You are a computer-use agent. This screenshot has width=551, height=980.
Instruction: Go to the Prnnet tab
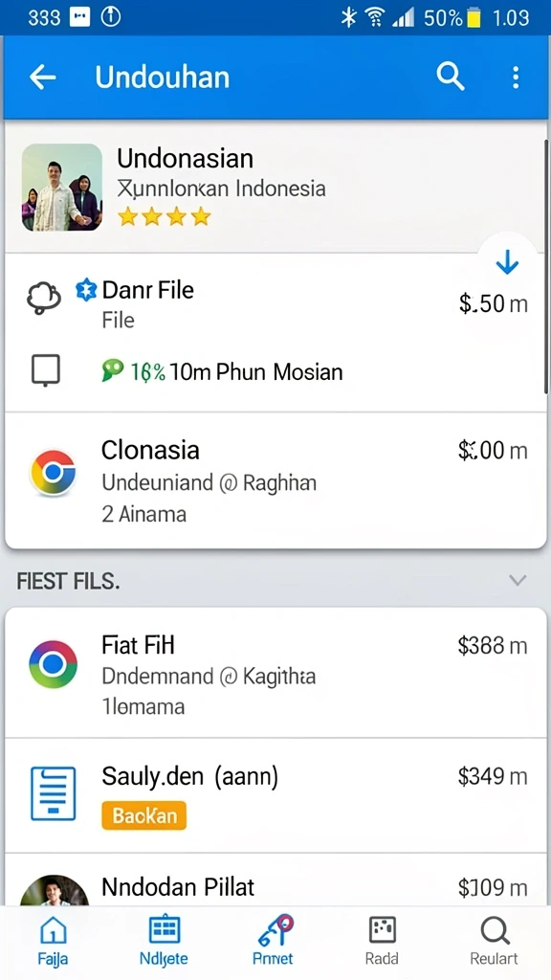[275, 941]
